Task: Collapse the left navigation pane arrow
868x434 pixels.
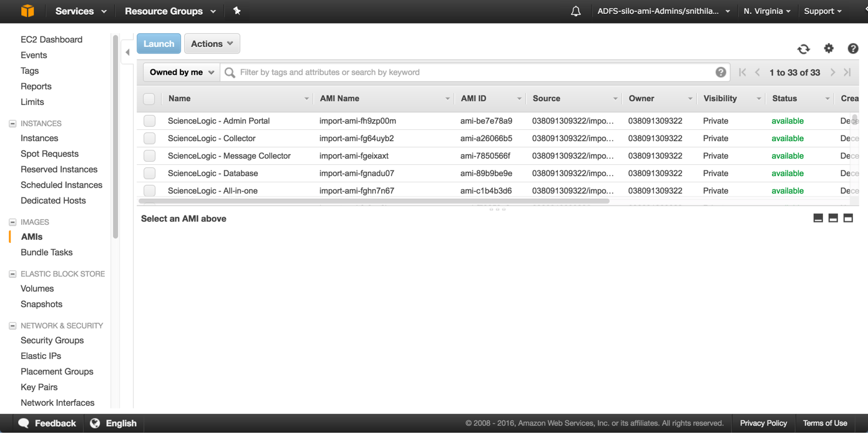Action: tap(127, 52)
